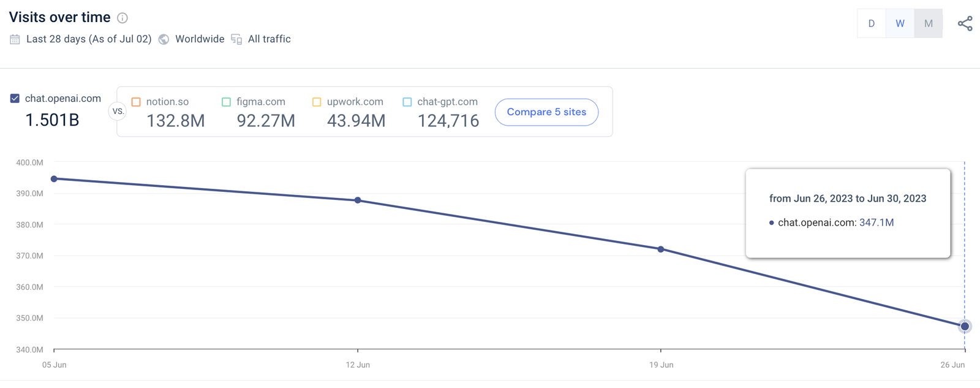Click the Visits over time heading

[x=60, y=17]
